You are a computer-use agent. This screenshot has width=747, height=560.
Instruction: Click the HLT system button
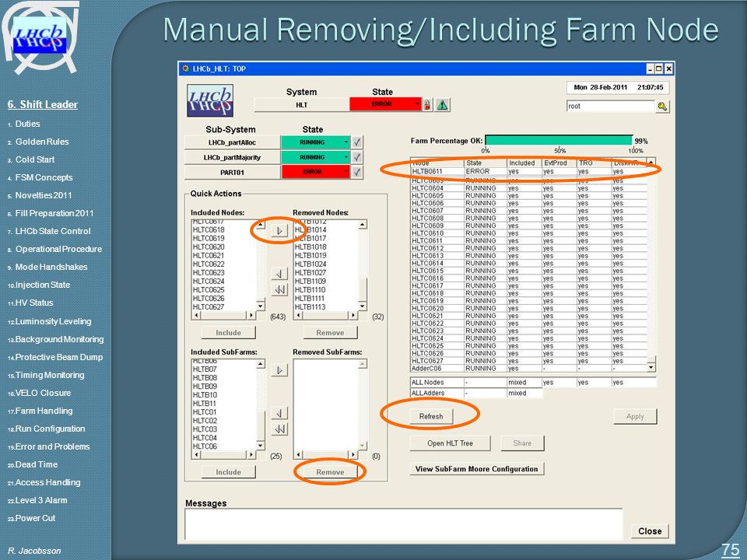tap(302, 105)
